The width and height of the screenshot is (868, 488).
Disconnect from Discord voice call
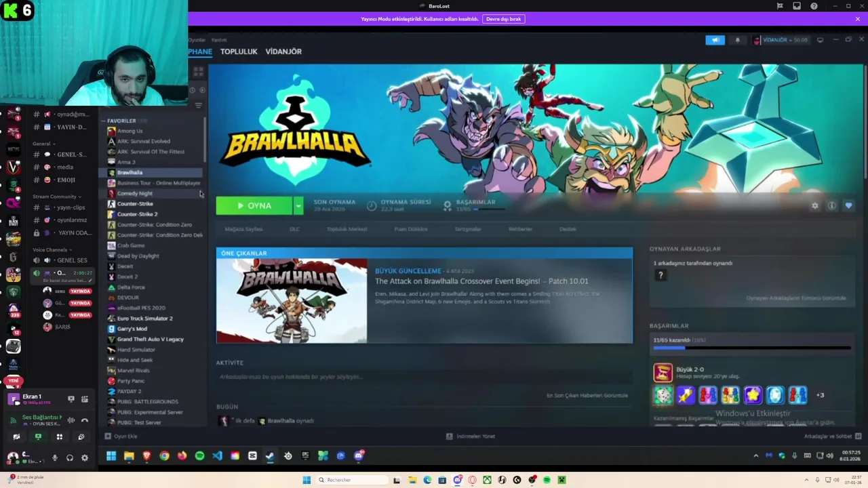85,421
